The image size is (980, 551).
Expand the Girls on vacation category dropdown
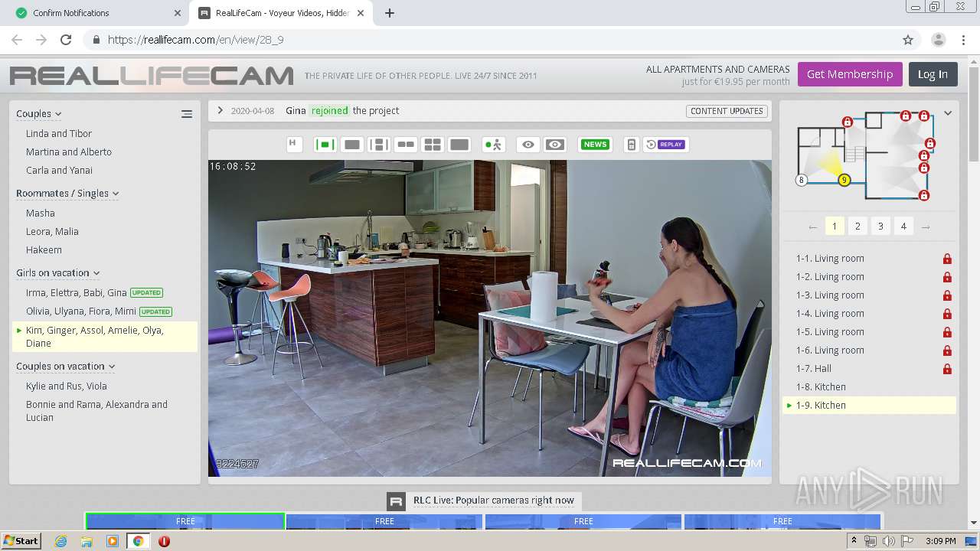click(57, 272)
